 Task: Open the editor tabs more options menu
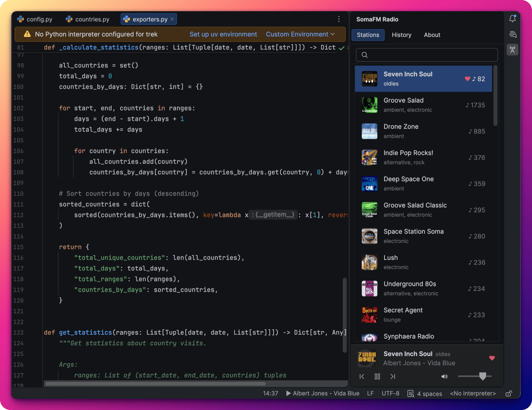click(x=339, y=19)
